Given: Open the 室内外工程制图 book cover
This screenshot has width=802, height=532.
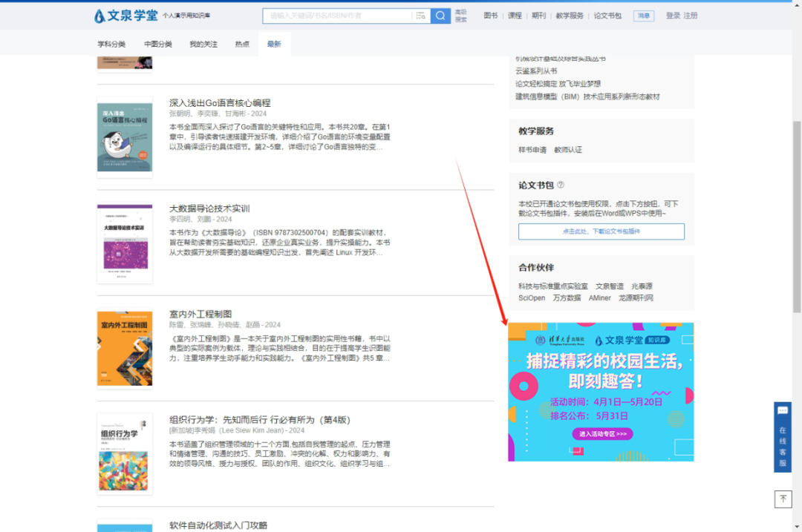Looking at the screenshot, I should point(125,349).
